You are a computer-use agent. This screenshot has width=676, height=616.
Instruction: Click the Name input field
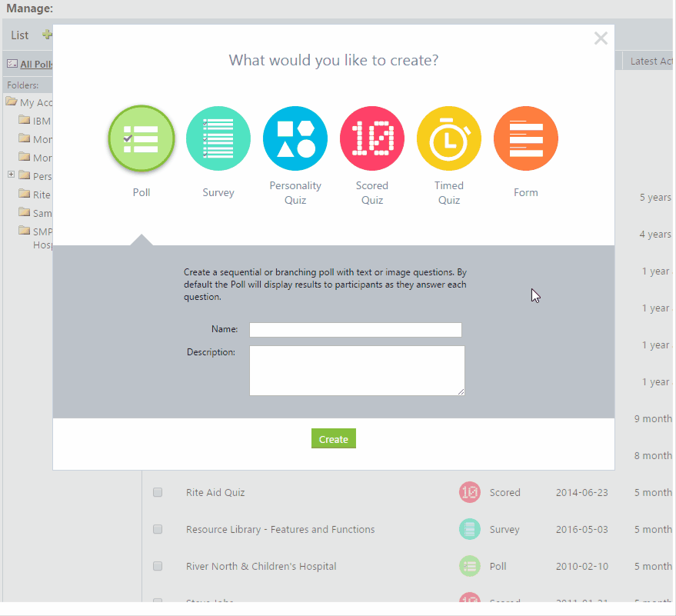click(x=355, y=330)
